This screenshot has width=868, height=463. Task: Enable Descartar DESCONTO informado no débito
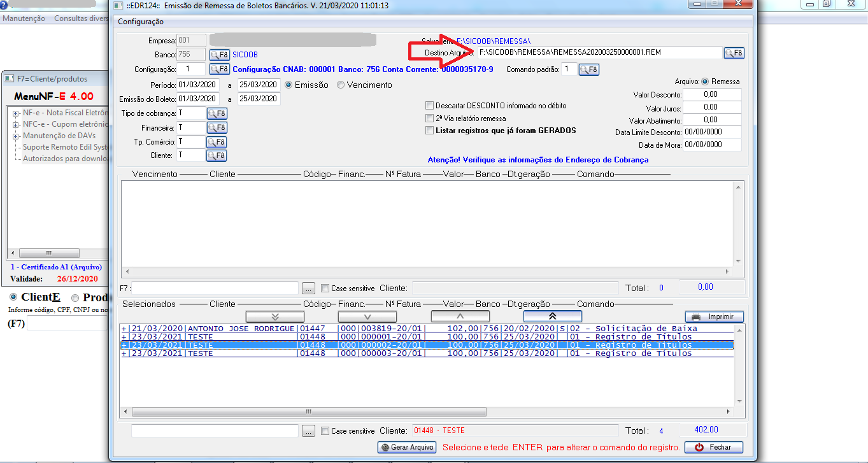point(430,106)
